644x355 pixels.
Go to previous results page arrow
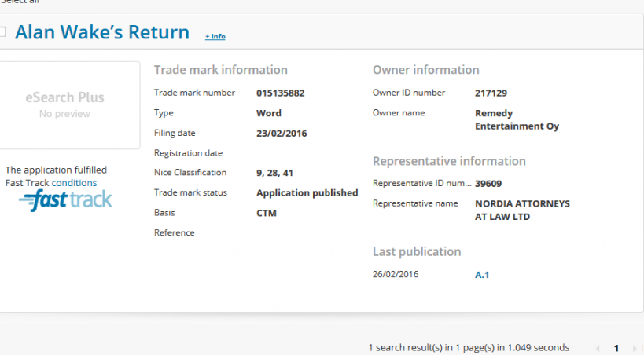click(597, 348)
